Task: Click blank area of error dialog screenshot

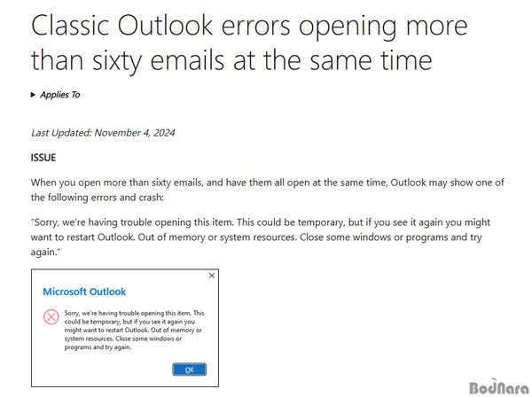Action: [102, 370]
